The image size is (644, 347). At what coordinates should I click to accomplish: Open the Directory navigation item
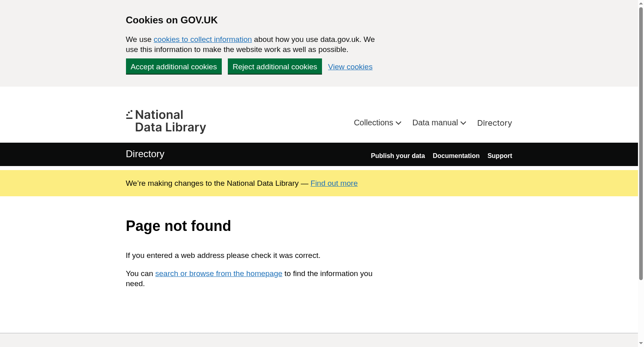(494, 123)
